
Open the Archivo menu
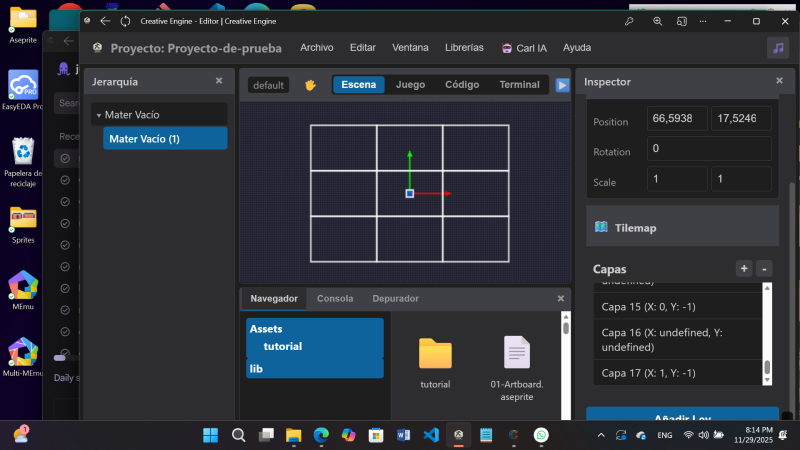point(317,47)
